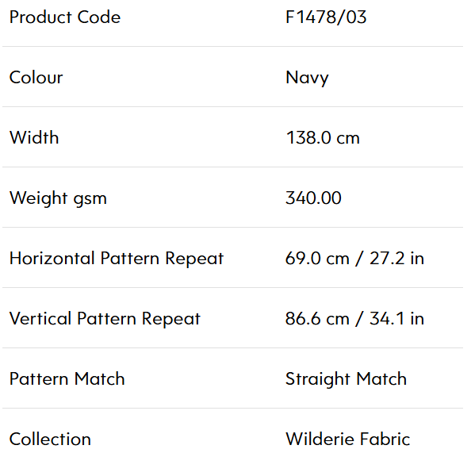Open the Wilderie Fabric collection link
The width and height of the screenshot is (475, 476).
point(348,440)
